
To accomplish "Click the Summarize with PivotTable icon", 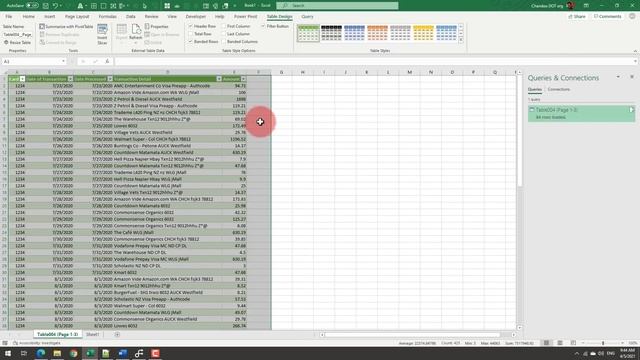I will point(42,27).
